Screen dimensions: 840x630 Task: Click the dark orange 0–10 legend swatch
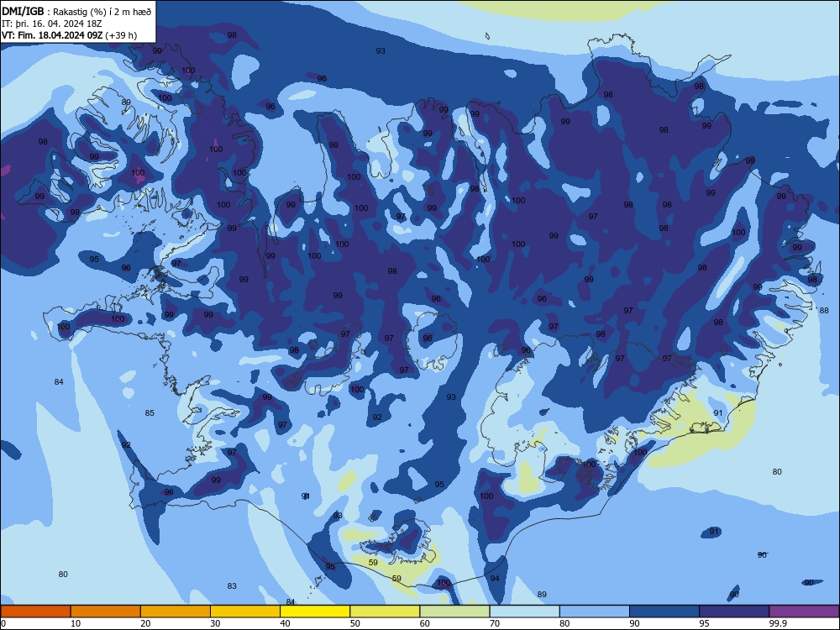[35, 612]
